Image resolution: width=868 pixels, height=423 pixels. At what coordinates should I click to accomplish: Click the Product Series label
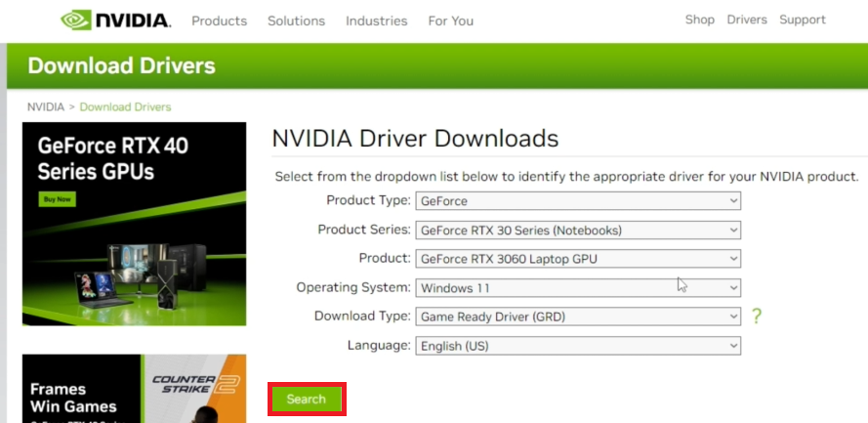[364, 230]
